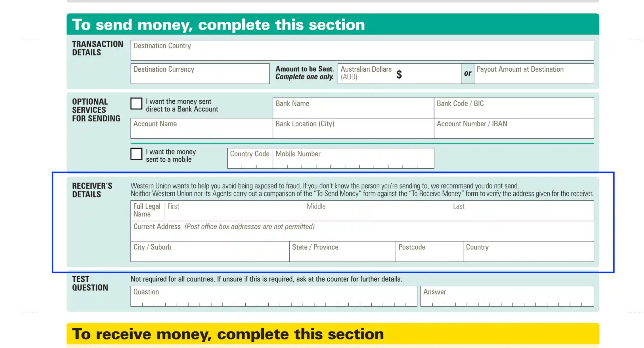Click the test Question field
Screen dimensions: 644x348
pyautogui.click(x=274, y=297)
